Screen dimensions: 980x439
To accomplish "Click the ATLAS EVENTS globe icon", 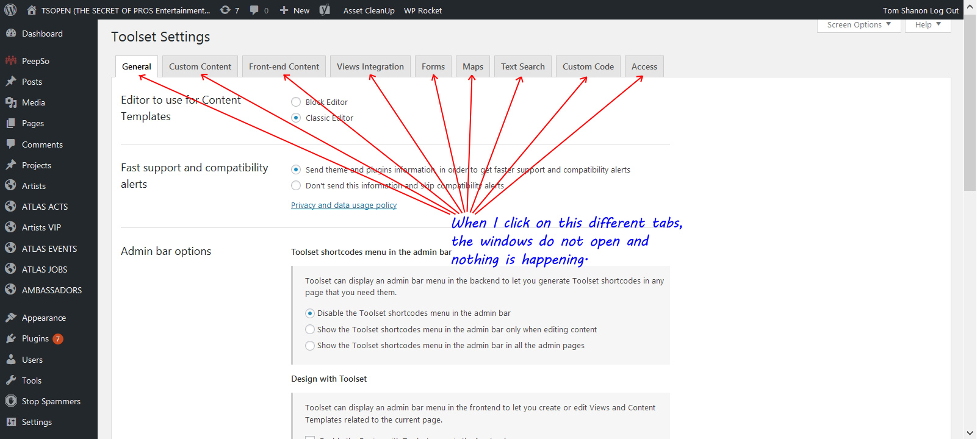I will coord(10,248).
